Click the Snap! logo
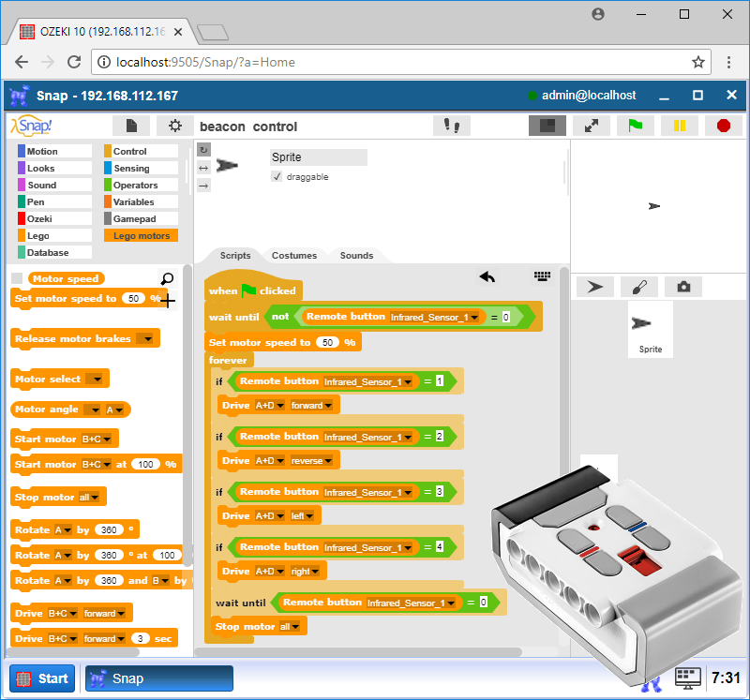This screenshot has height=700, width=750. coord(32,126)
